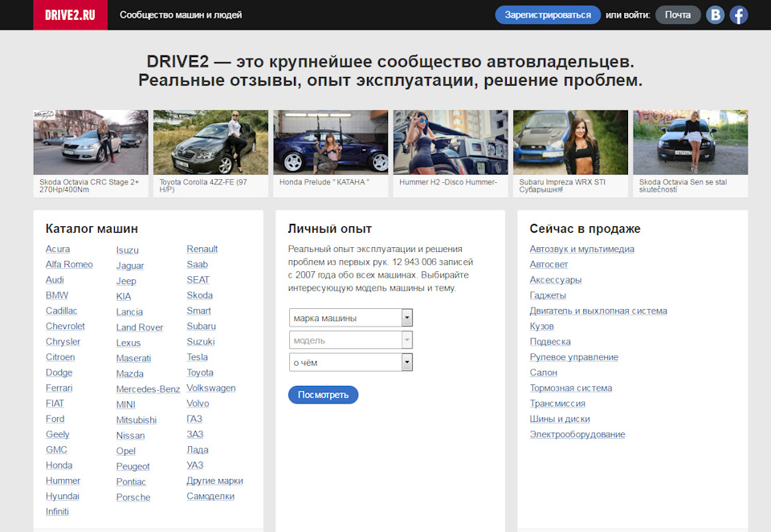The height and width of the screenshot is (532, 771).
Task: Open the марка машины dropdown
Action: [351, 318]
